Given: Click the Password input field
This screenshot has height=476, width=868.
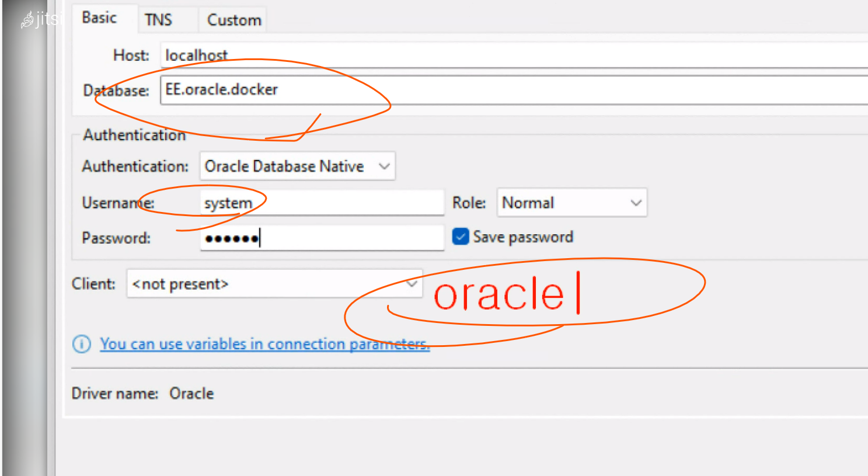Looking at the screenshot, I should (322, 238).
